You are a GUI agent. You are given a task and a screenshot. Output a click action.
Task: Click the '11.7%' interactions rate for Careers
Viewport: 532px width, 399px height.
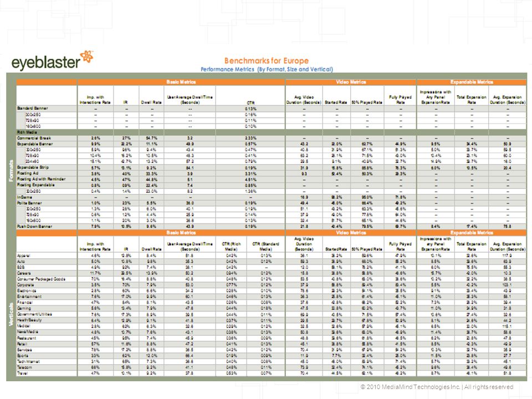[95, 273]
